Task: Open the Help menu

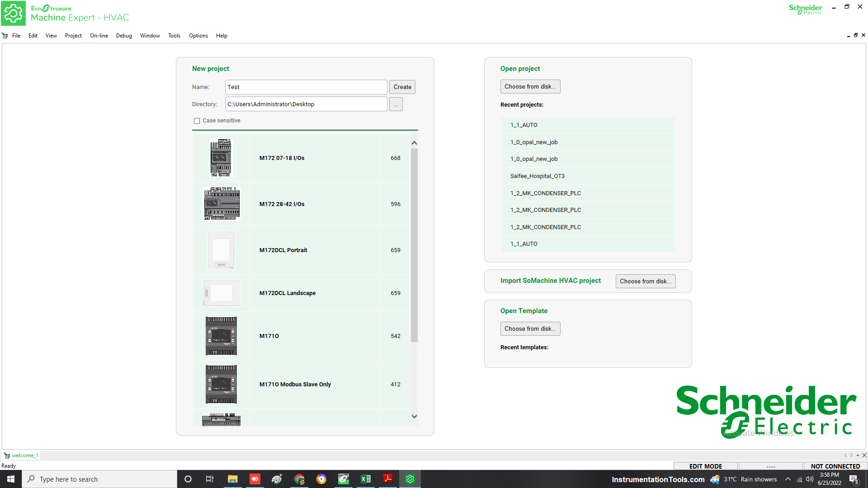Action: coord(222,36)
